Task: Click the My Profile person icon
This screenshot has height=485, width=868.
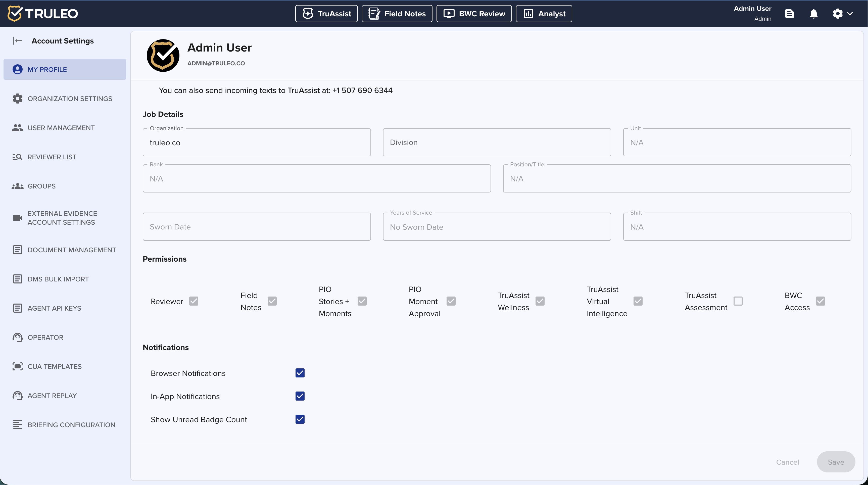Action: point(18,69)
